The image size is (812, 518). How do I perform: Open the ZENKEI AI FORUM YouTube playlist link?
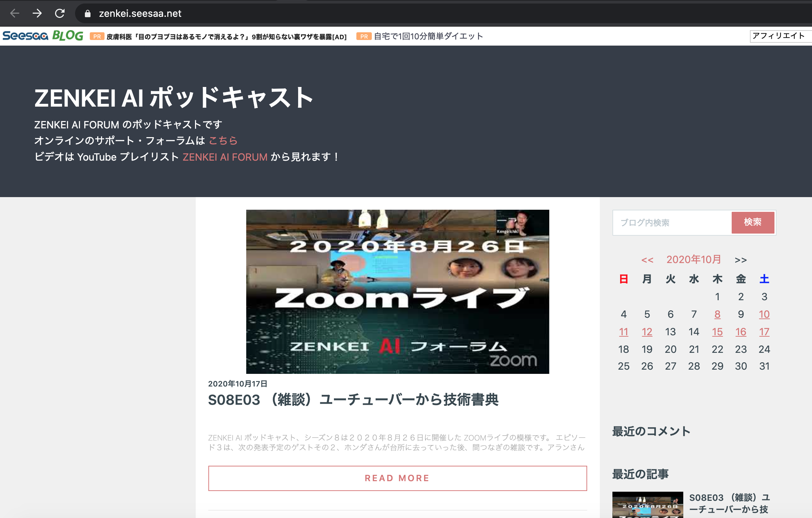(225, 157)
